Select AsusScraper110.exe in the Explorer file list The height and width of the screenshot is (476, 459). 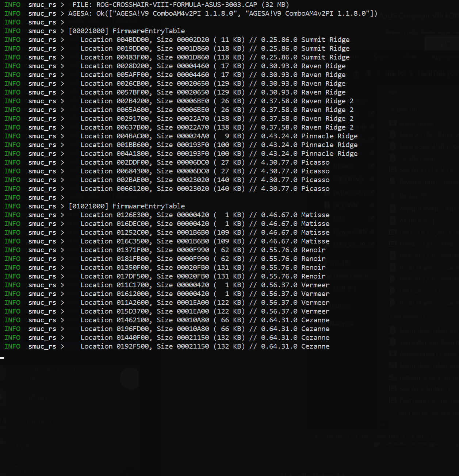point(428,354)
